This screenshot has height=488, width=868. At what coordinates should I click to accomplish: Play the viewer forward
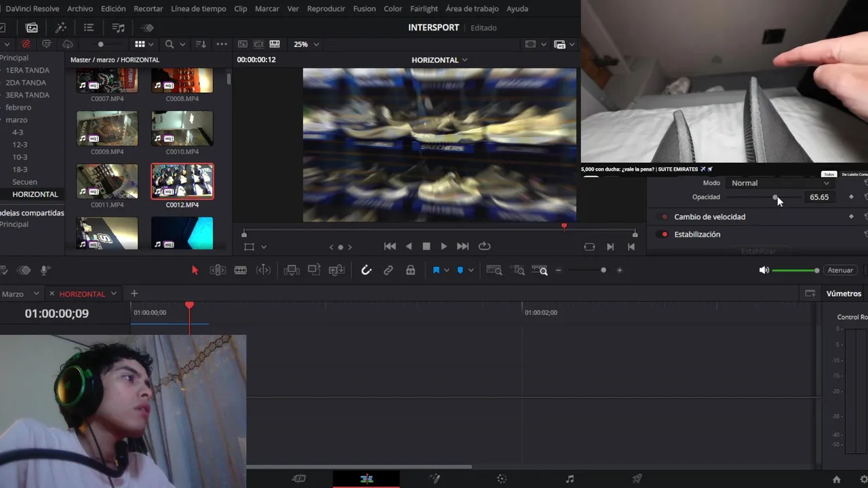click(x=443, y=247)
